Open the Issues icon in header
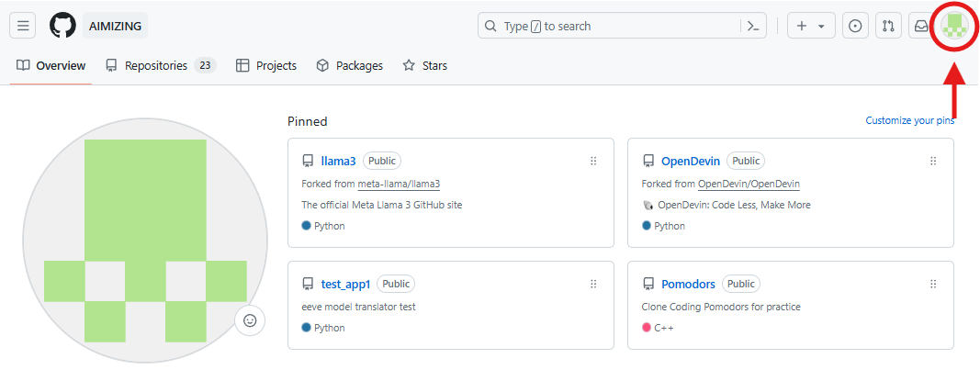The height and width of the screenshot is (381, 980). (855, 26)
